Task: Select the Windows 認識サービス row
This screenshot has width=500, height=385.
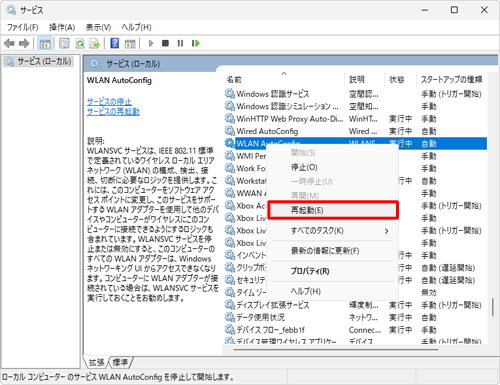Action: [x=355, y=94]
